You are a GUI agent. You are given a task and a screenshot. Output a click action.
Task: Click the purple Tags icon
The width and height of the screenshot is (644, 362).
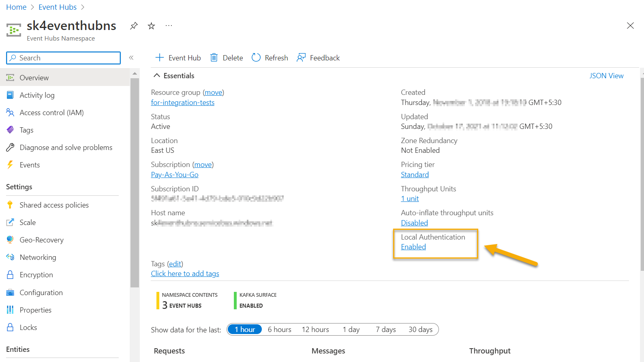pos(10,130)
